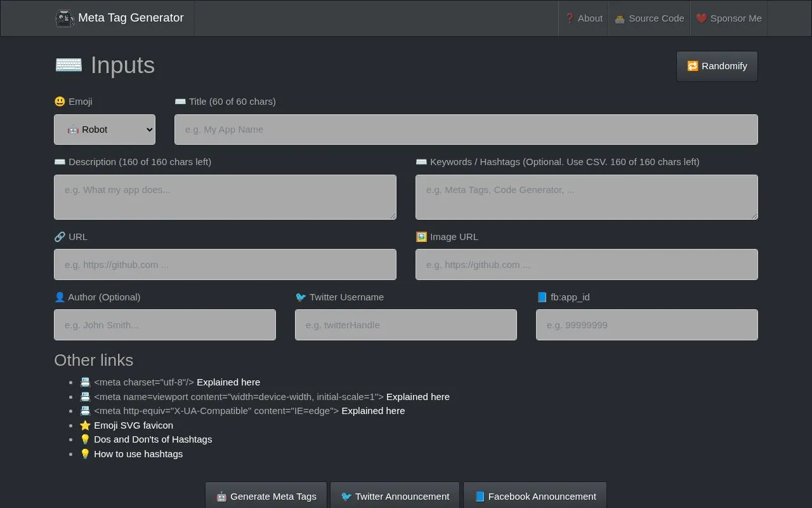Focus the Keywords / Hashtags text area
Image resolution: width=812 pixels, height=508 pixels.
[x=587, y=197]
